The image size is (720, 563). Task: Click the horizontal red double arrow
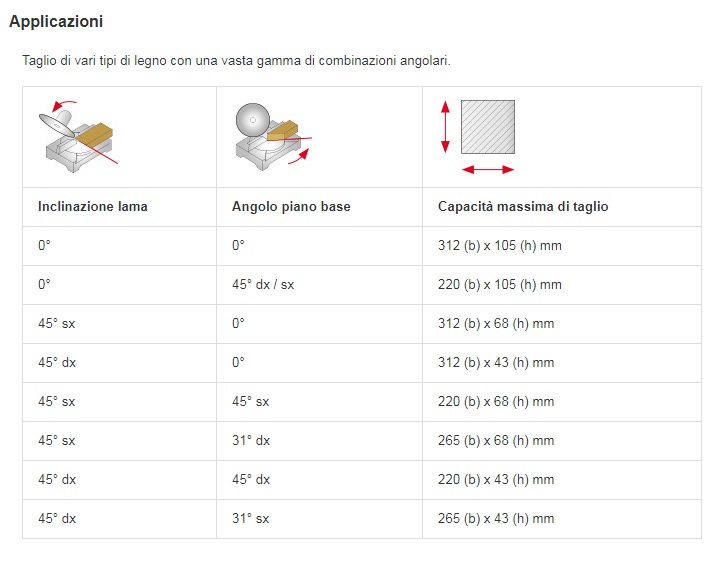pos(488,170)
